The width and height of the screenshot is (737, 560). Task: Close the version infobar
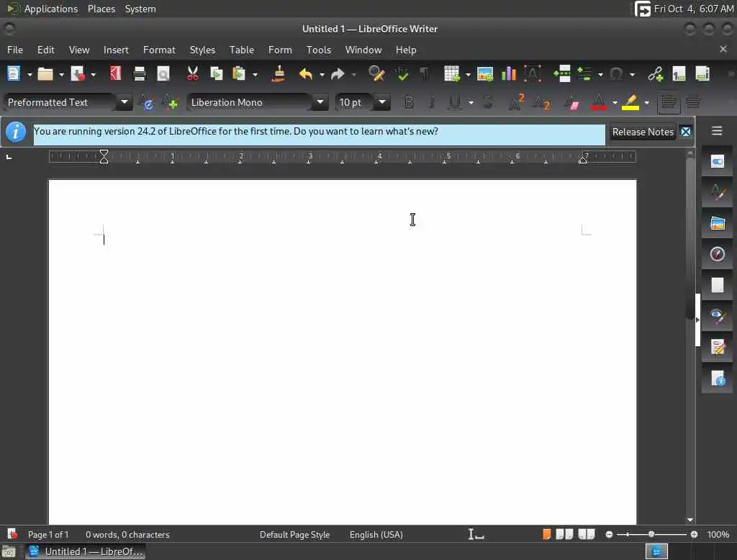pos(686,132)
